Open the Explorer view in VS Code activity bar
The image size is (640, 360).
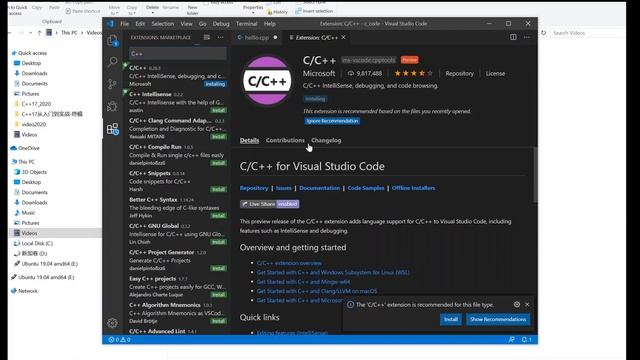(x=112, y=40)
